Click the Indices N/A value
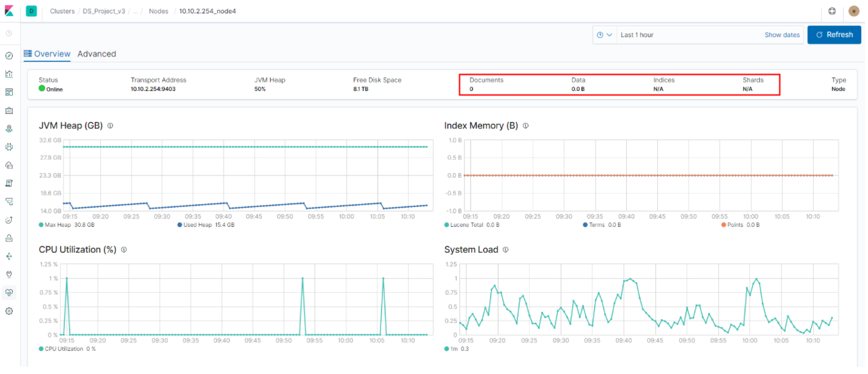The width and height of the screenshot is (868, 374). tap(658, 89)
